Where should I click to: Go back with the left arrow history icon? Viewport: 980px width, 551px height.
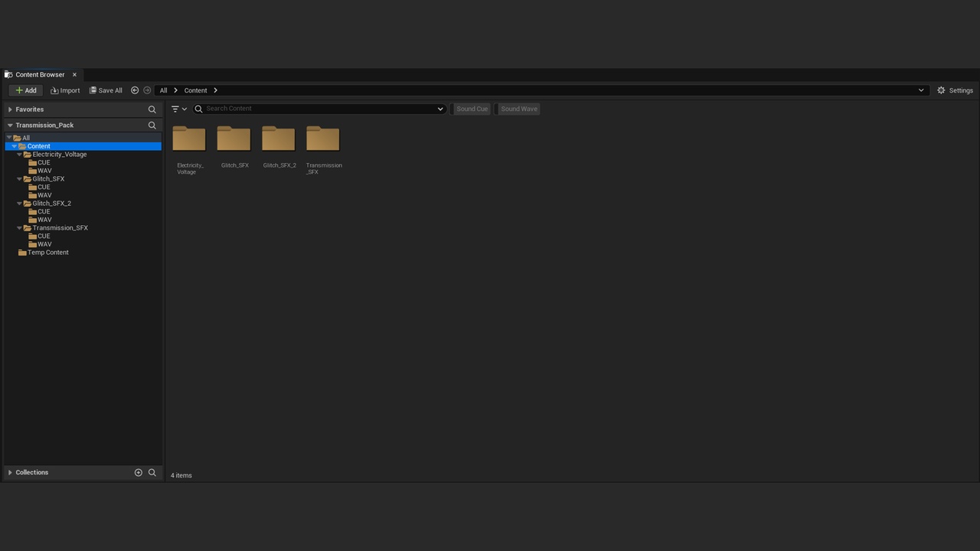click(x=135, y=90)
